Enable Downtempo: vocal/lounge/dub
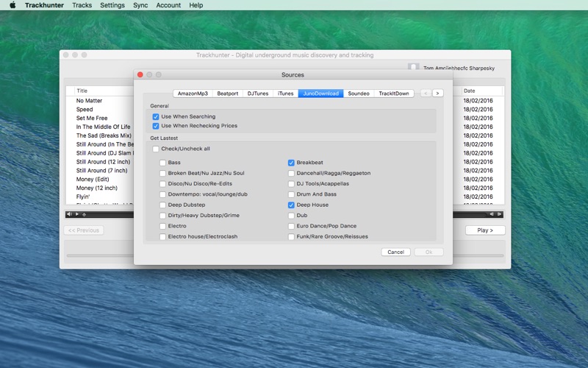Screen dimensions: 588x368 click(x=162, y=194)
